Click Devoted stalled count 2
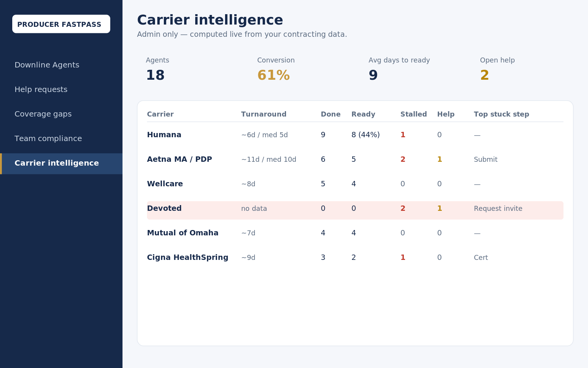 click(403, 209)
